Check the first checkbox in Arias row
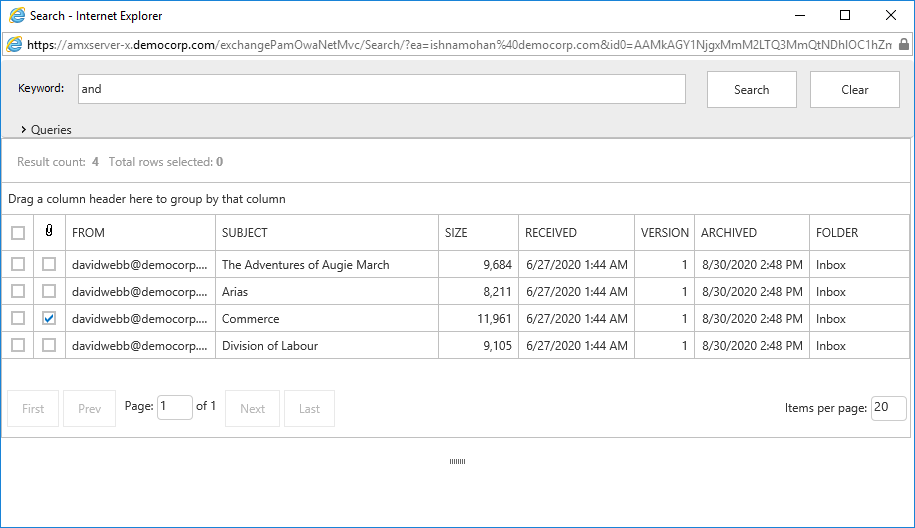 point(18,292)
